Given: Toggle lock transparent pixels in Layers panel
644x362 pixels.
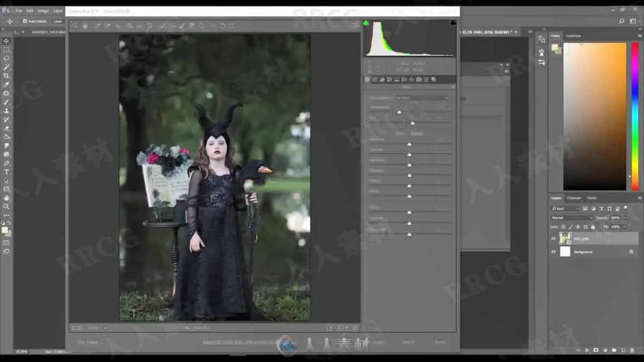Looking at the screenshot, I should (563, 227).
